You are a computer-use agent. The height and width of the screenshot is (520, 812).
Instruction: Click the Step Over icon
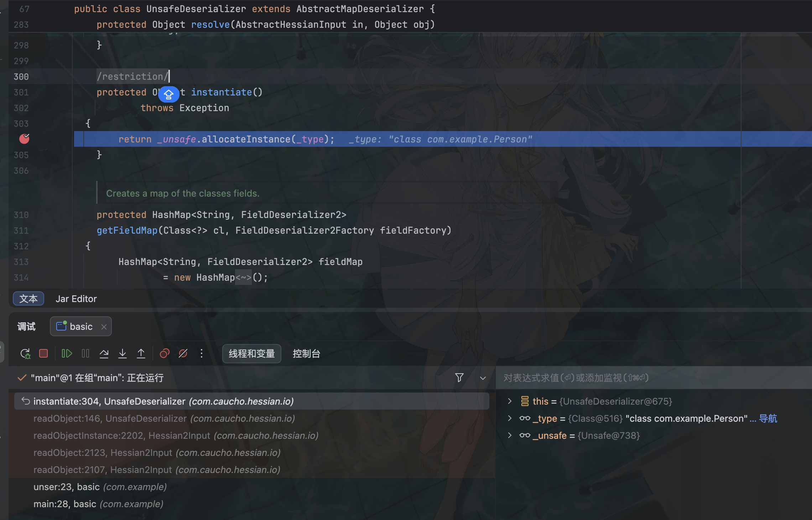coord(104,354)
